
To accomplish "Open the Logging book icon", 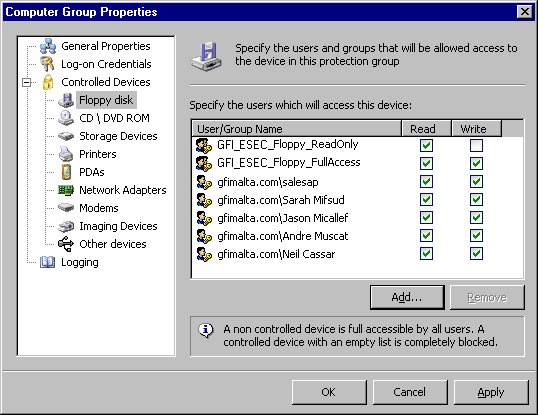I will tap(47, 262).
